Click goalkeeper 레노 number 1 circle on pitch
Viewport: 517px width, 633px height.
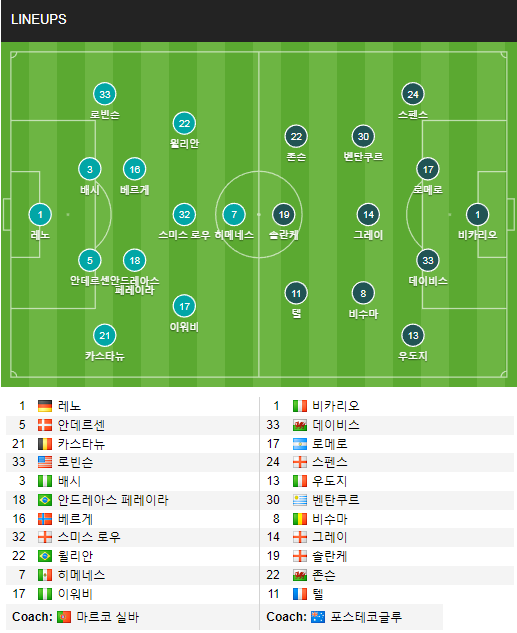point(40,214)
